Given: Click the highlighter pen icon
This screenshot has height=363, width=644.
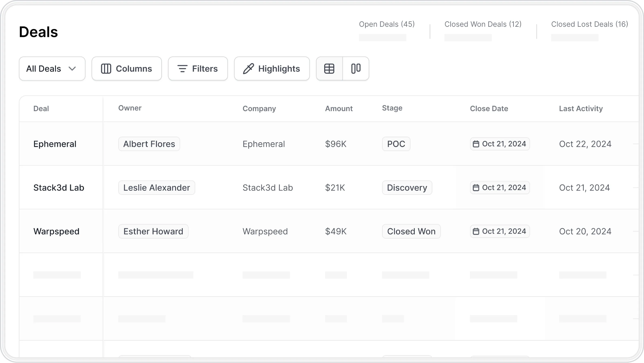Looking at the screenshot, I should (248, 69).
